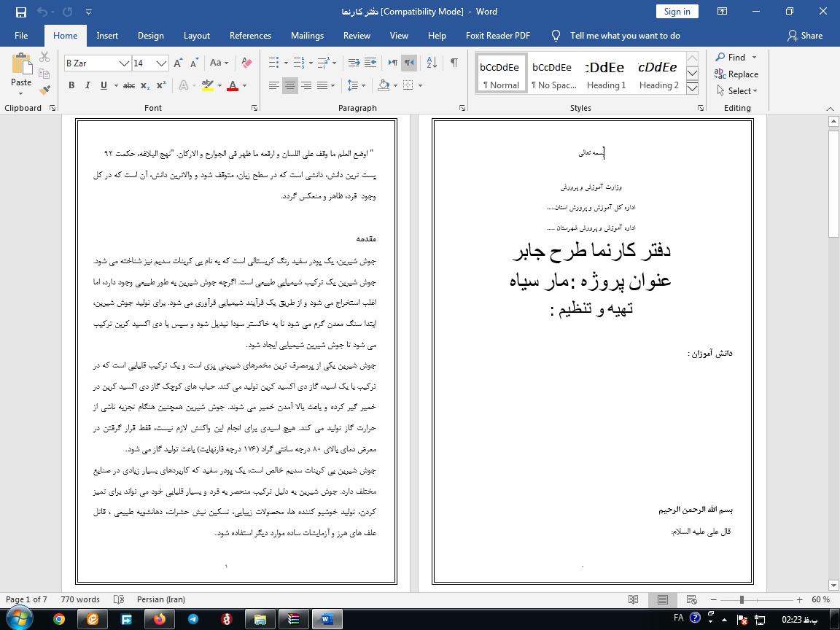840x630 pixels.
Task: Click the Clear All Formatting eraser icon
Action: [x=246, y=63]
